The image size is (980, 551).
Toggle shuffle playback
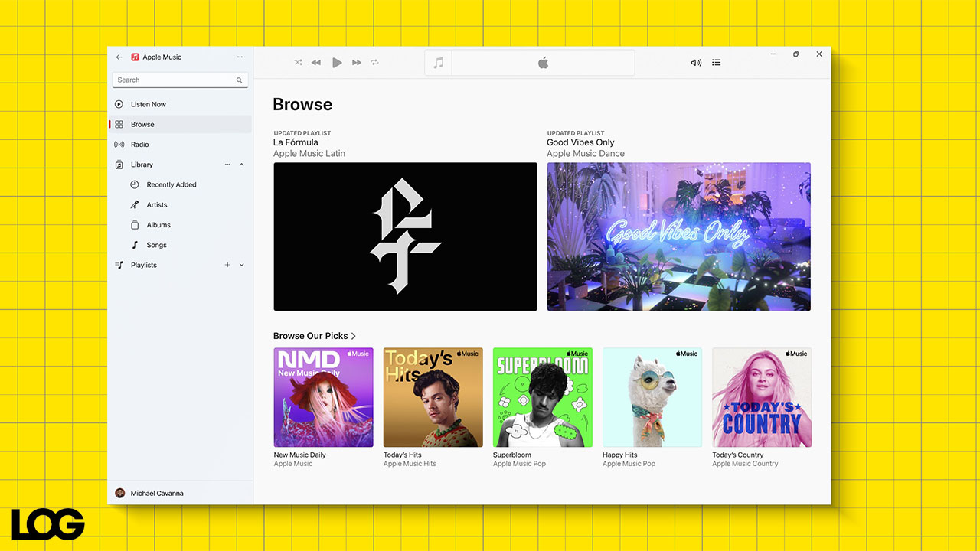(x=298, y=63)
